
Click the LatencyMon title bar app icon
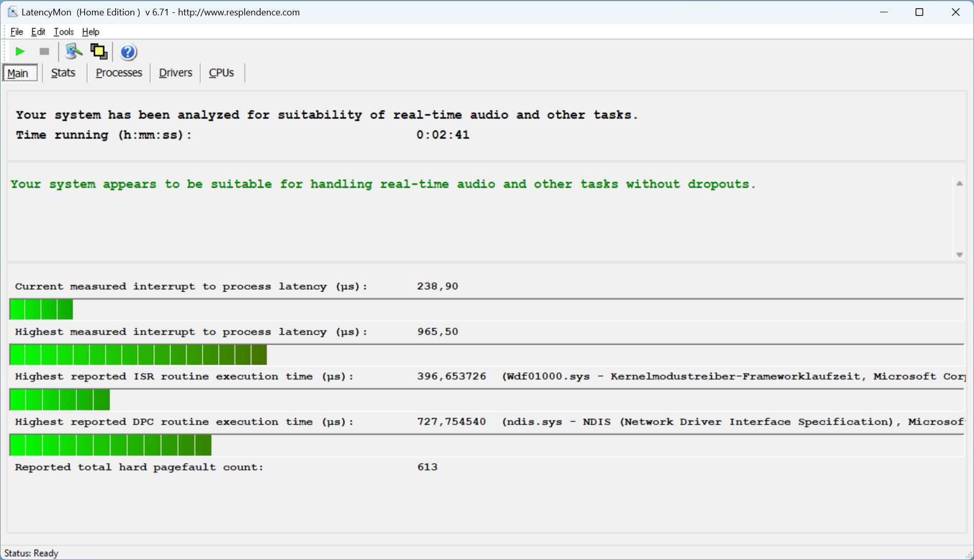[12, 12]
